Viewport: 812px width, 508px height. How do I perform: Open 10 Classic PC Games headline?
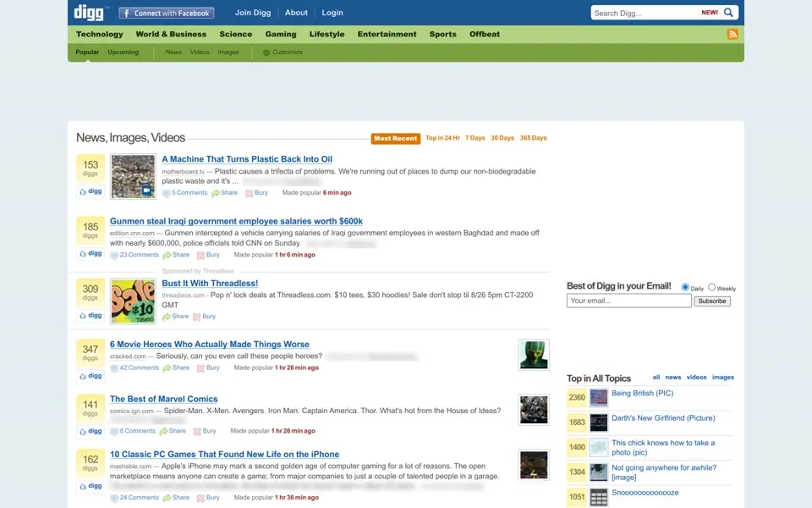224,455
